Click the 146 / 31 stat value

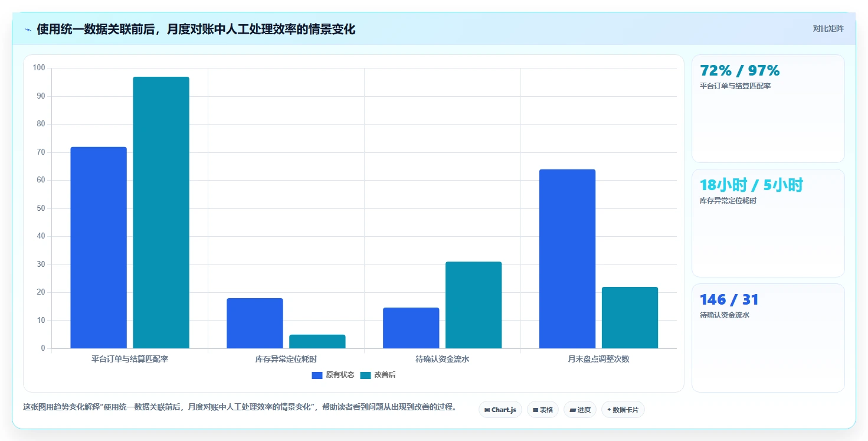point(729,300)
